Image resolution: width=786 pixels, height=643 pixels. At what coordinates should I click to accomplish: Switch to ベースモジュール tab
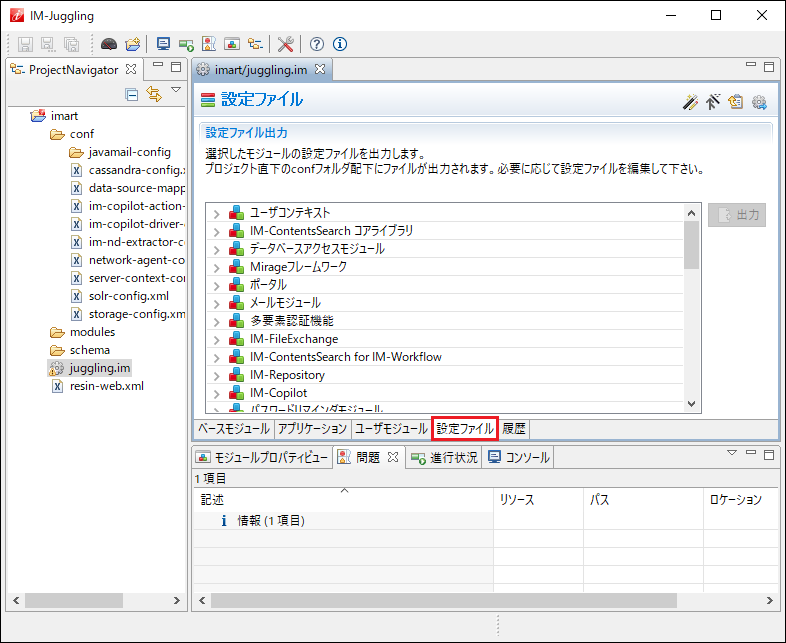pos(234,428)
